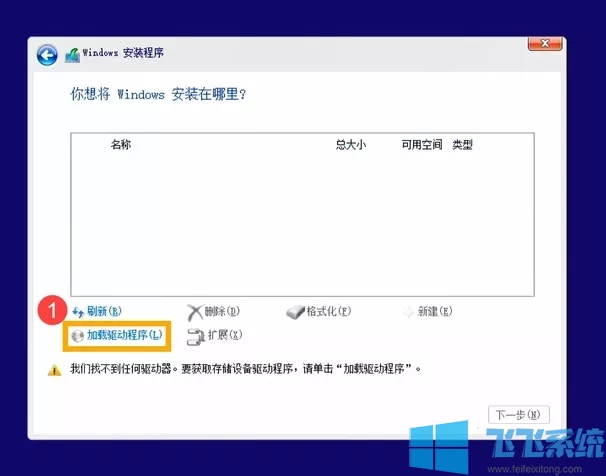Close the Windows setup dialog
The image size is (606, 476).
[x=545, y=43]
